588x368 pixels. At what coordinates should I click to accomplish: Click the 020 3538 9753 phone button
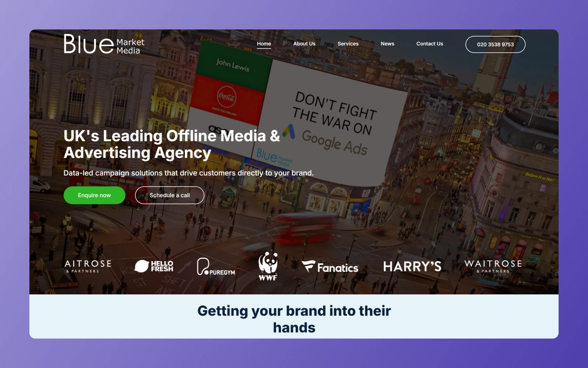point(495,45)
